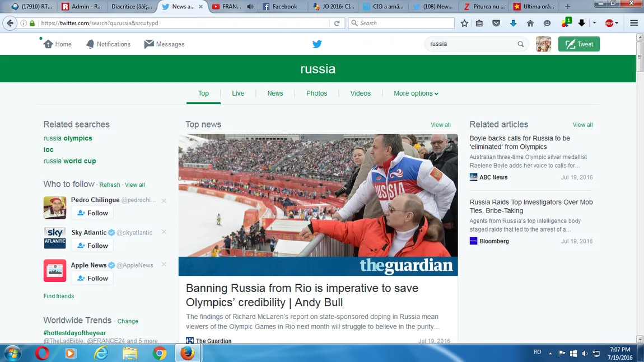The width and height of the screenshot is (644, 362).
Task: Dismiss Pedro Chilingue follow suggestion
Action: [x=164, y=201]
